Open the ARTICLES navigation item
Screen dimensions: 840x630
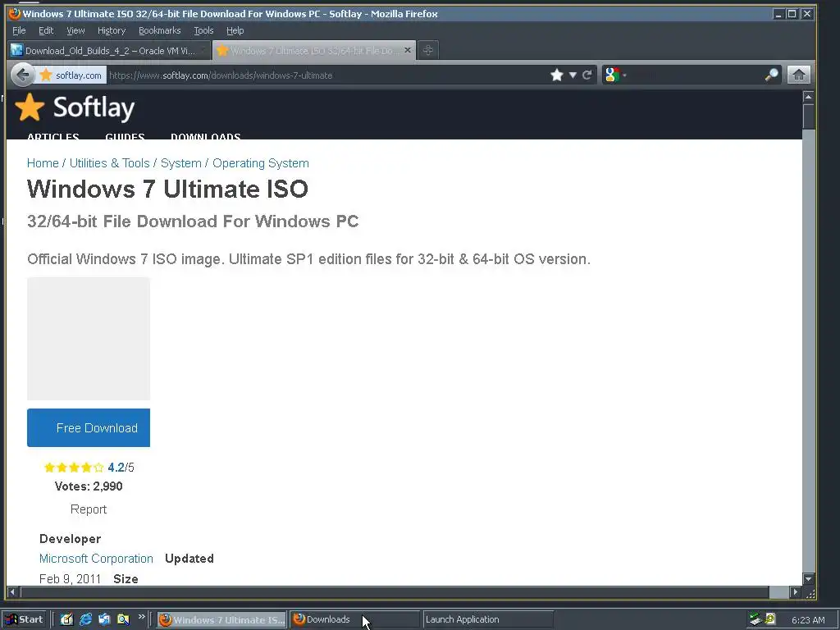tap(53, 136)
